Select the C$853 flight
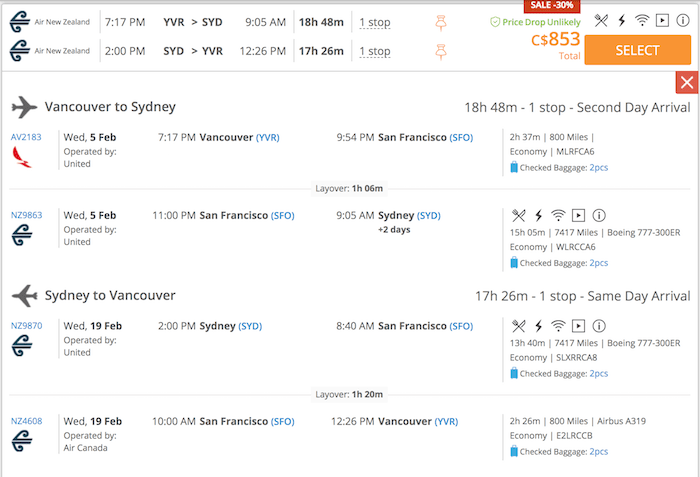The height and width of the screenshot is (477, 700). click(x=638, y=50)
